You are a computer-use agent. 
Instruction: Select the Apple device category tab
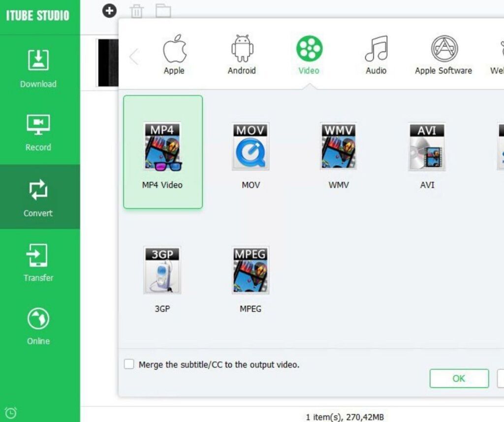(x=174, y=55)
